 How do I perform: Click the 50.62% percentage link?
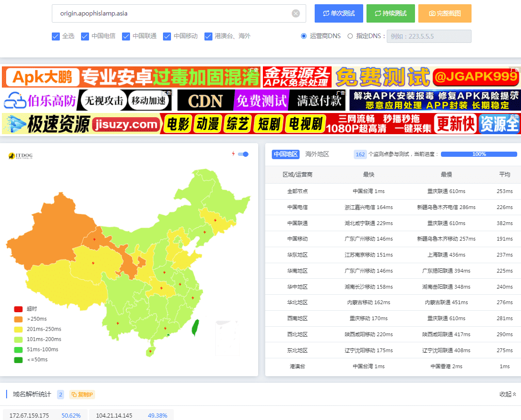tap(71, 416)
